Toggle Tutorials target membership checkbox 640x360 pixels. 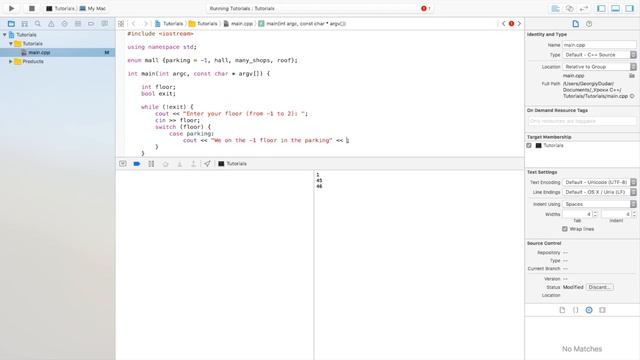coord(529,145)
